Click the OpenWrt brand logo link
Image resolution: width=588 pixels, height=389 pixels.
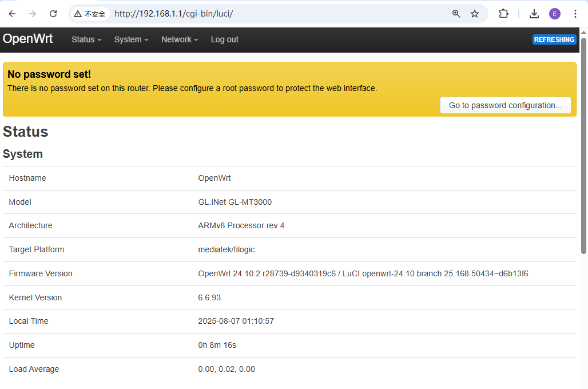point(27,39)
